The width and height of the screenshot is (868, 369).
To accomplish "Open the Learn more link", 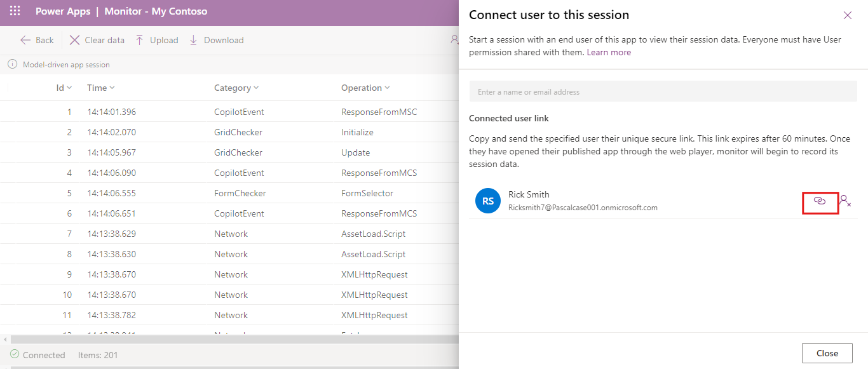I will (609, 52).
